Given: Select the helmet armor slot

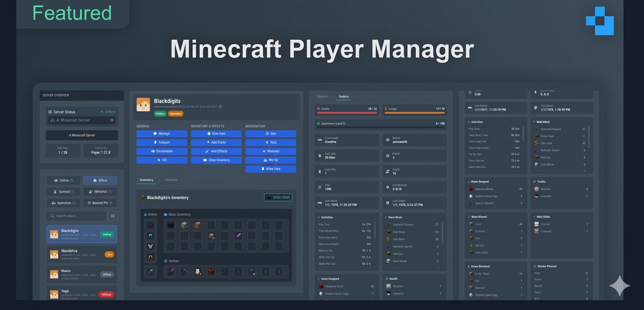Looking at the screenshot, I should [150, 225].
